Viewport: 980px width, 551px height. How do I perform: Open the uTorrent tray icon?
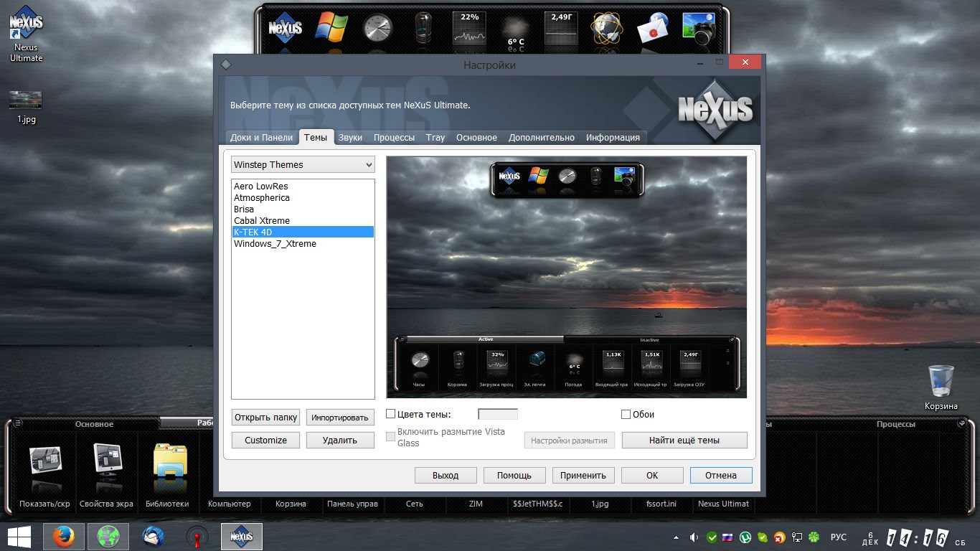746,537
